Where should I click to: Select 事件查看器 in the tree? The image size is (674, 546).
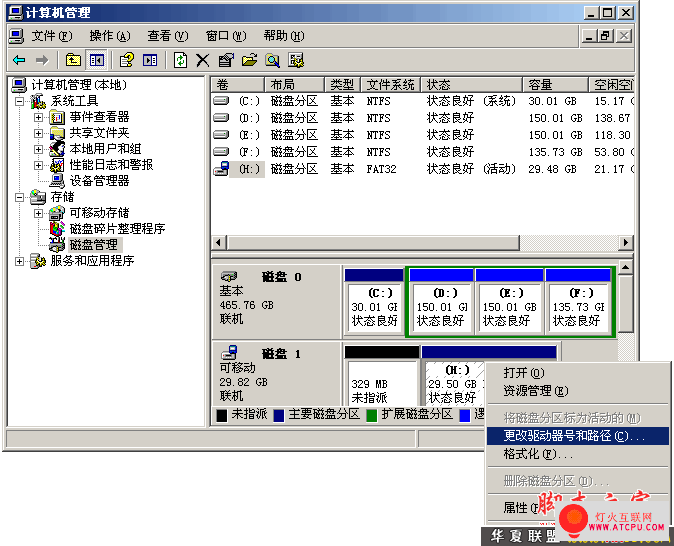pos(99,117)
